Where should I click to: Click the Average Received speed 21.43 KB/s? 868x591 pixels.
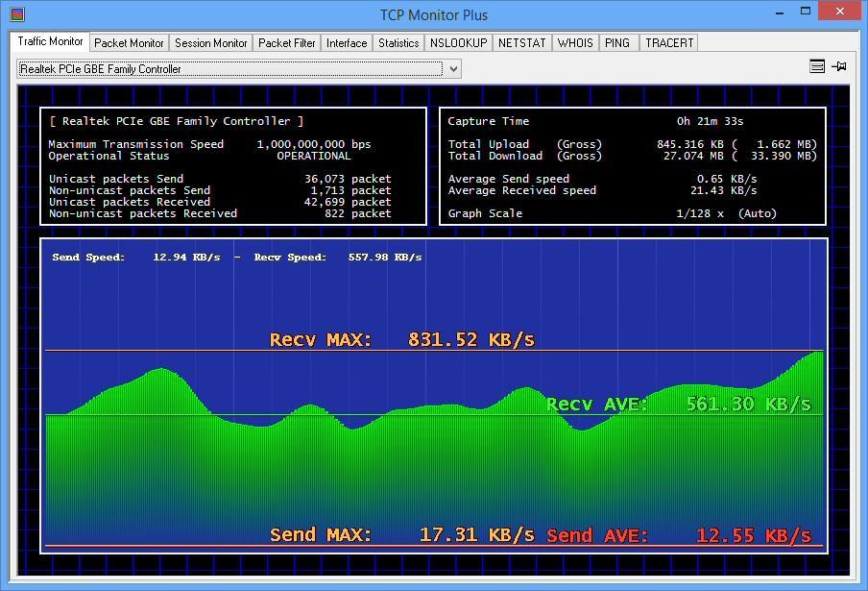[723, 190]
